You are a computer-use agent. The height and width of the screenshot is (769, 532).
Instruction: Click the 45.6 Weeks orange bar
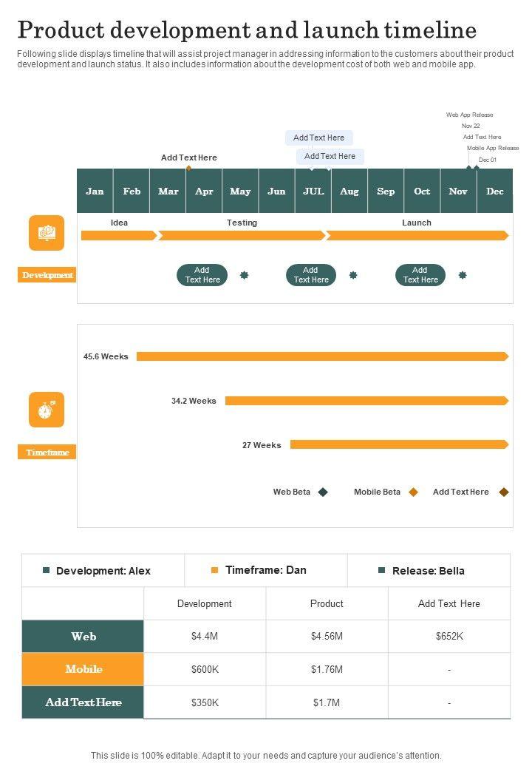coord(322,356)
